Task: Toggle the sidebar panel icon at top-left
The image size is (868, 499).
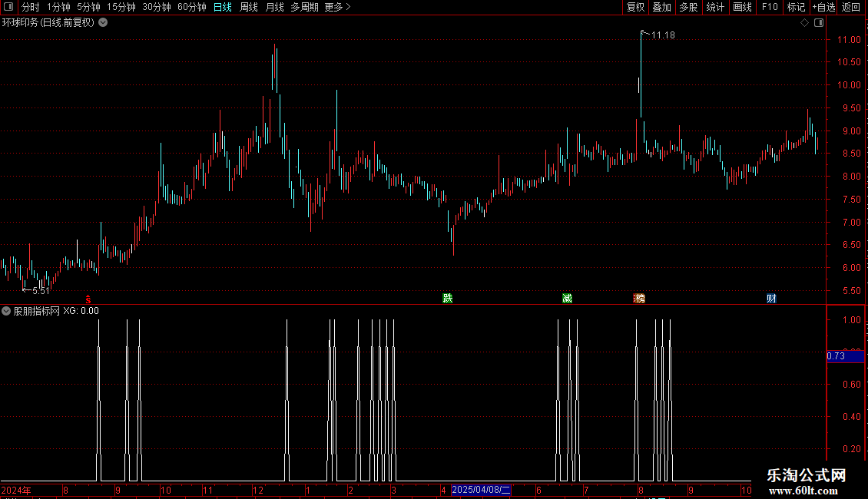Action: (8, 7)
